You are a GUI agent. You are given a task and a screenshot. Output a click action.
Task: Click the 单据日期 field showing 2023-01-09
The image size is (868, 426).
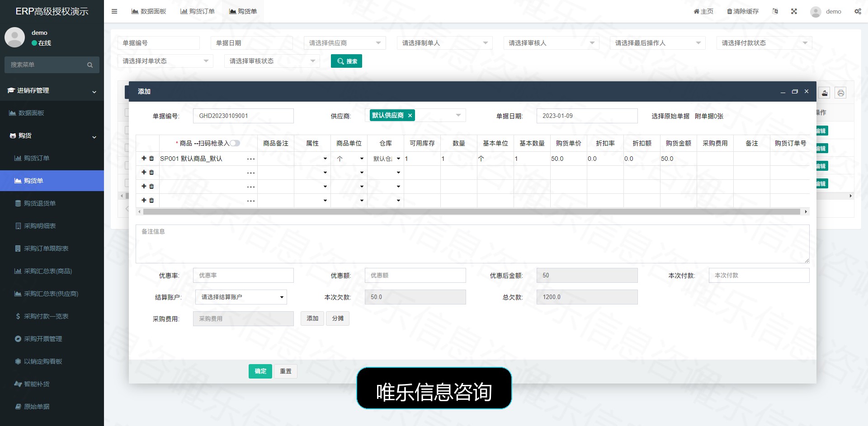pyautogui.click(x=587, y=116)
